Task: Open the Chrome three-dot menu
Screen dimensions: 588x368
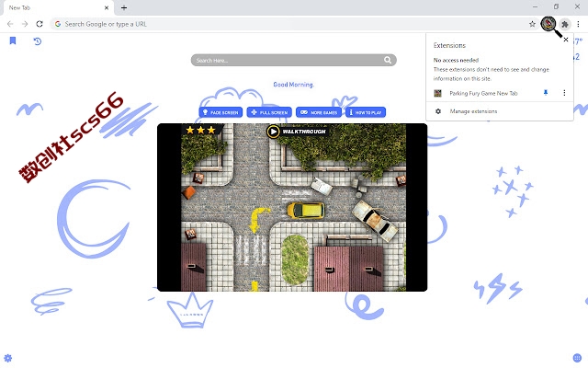Action: coord(578,24)
